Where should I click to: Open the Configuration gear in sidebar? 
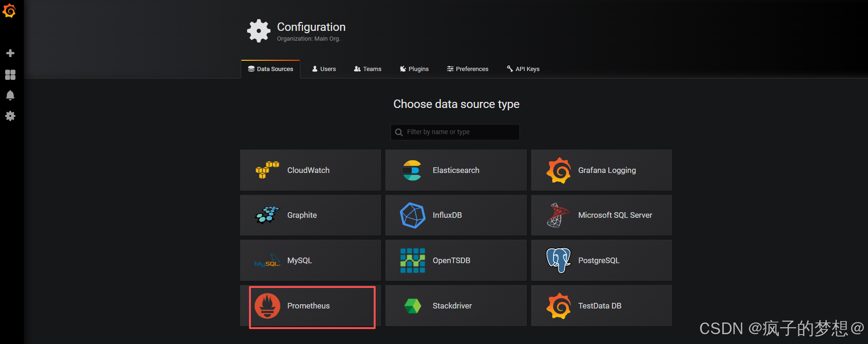point(10,116)
